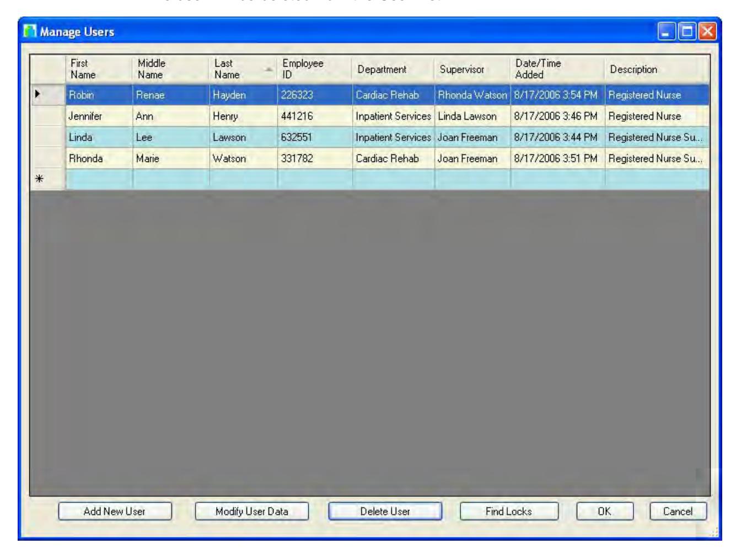
Task: Click the Description column header
Action: pyautogui.click(x=657, y=69)
